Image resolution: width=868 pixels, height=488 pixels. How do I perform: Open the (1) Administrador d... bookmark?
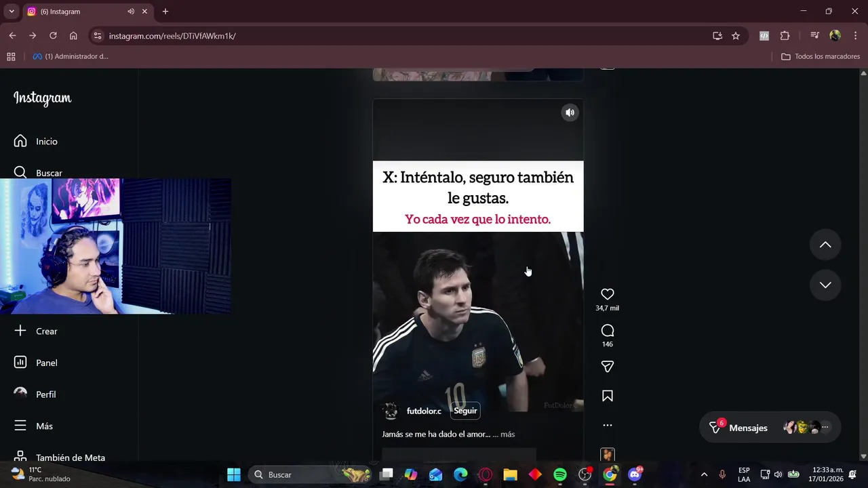point(71,56)
